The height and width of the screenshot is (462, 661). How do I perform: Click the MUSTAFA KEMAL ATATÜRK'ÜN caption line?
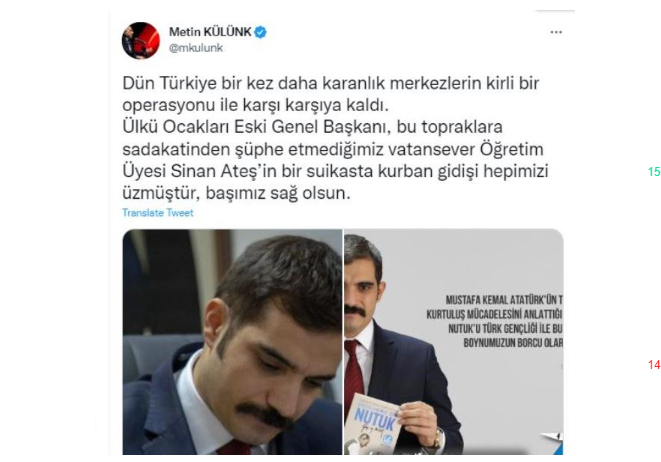pyautogui.click(x=504, y=300)
